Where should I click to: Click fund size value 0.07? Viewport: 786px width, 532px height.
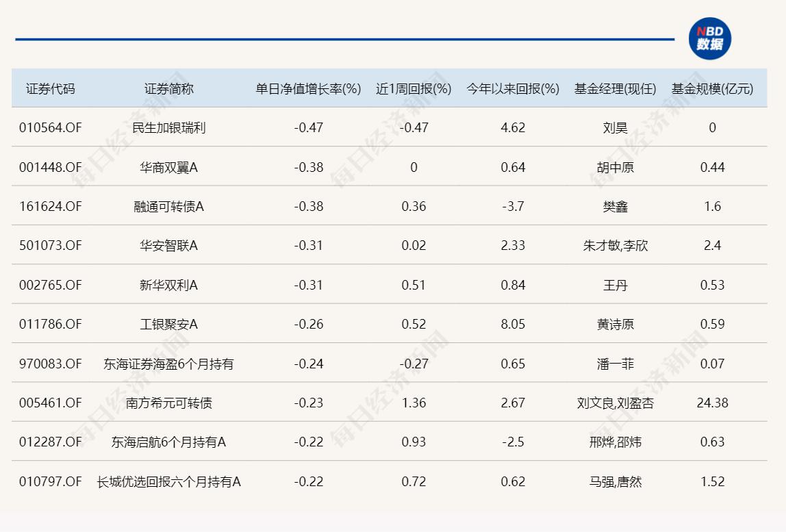pyautogui.click(x=712, y=364)
